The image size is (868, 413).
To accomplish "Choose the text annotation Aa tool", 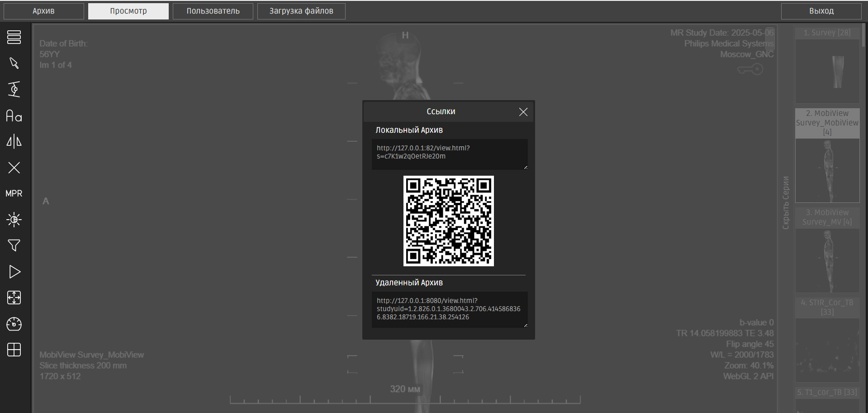I will tap(14, 116).
